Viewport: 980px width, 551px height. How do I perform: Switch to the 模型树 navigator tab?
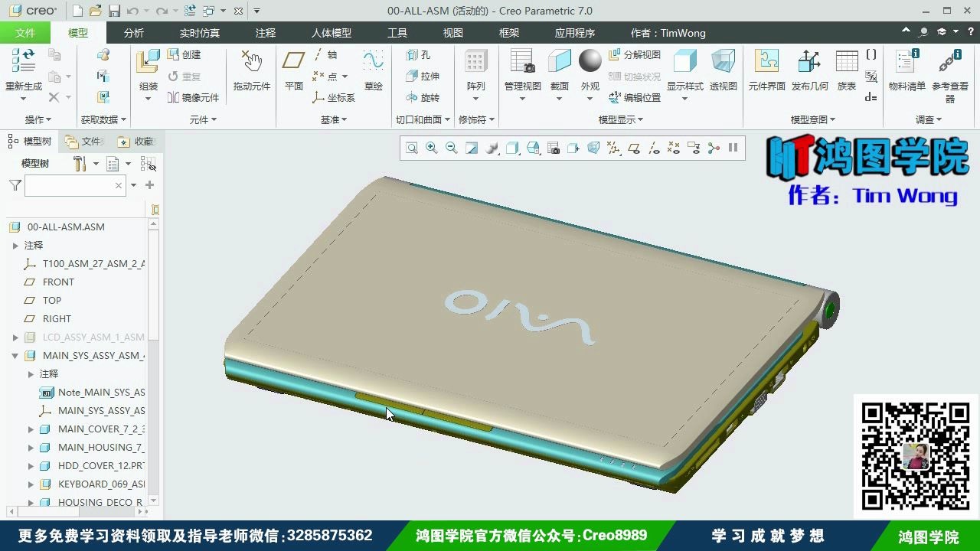[31, 141]
